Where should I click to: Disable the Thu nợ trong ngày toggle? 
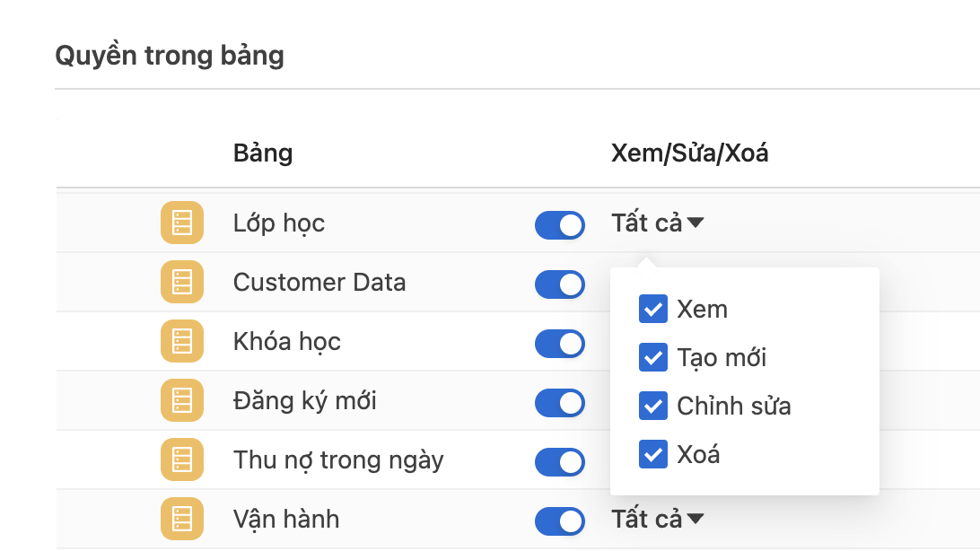coord(559,462)
